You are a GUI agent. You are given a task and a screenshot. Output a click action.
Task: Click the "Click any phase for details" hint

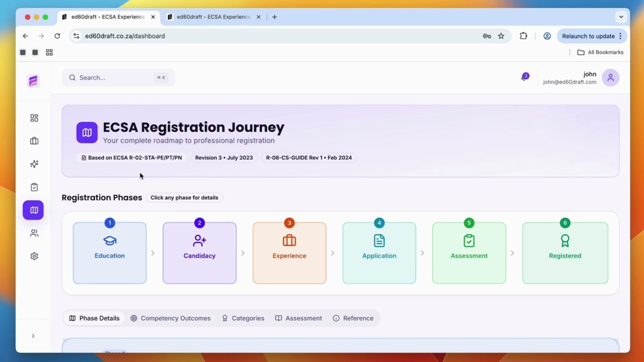pos(184,198)
